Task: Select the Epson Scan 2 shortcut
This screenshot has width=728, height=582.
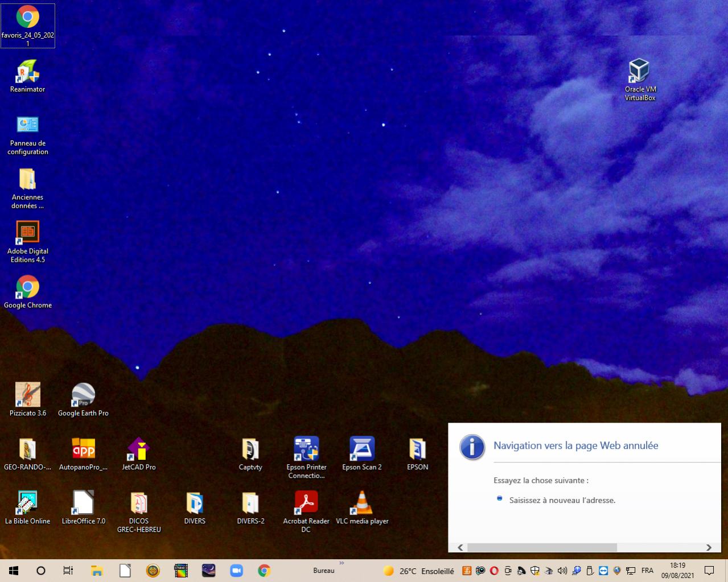Action: click(x=362, y=454)
